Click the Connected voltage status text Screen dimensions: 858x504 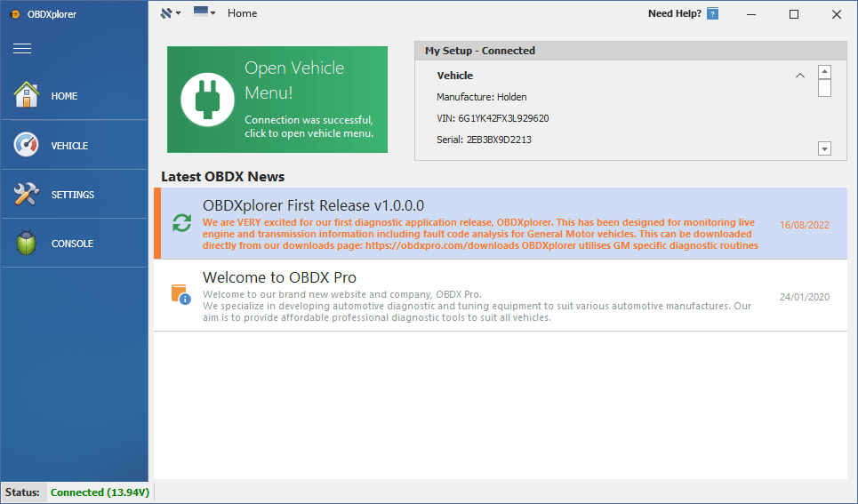click(x=100, y=492)
